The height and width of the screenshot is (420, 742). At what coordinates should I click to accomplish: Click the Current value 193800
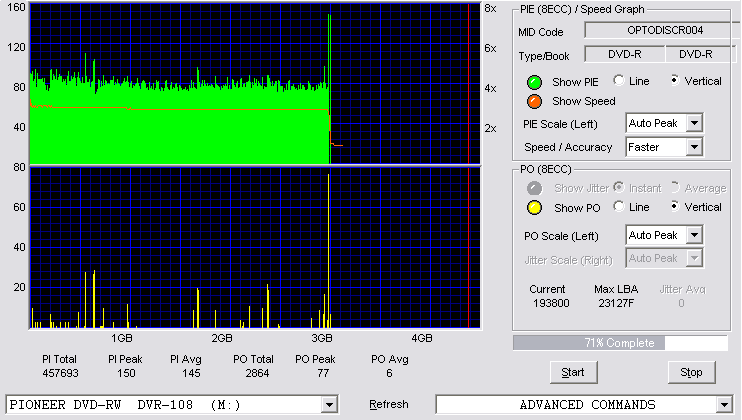[x=551, y=303]
